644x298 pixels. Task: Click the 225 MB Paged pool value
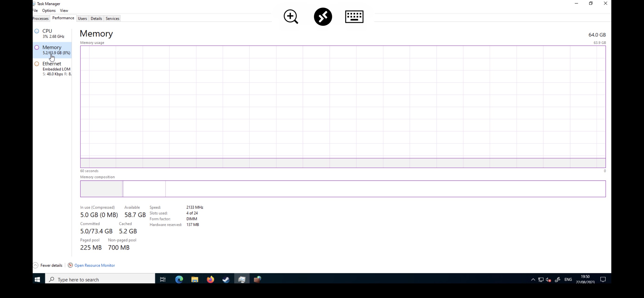point(91,247)
